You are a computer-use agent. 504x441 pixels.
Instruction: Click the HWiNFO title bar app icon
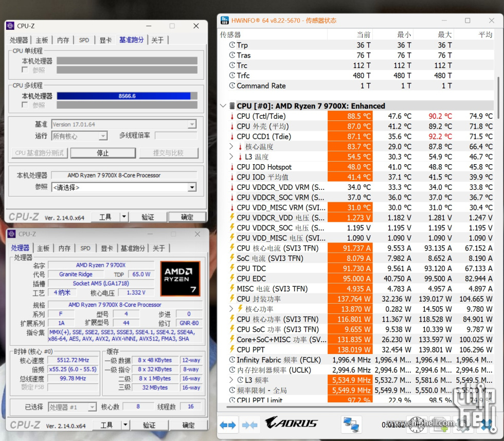tap(225, 20)
